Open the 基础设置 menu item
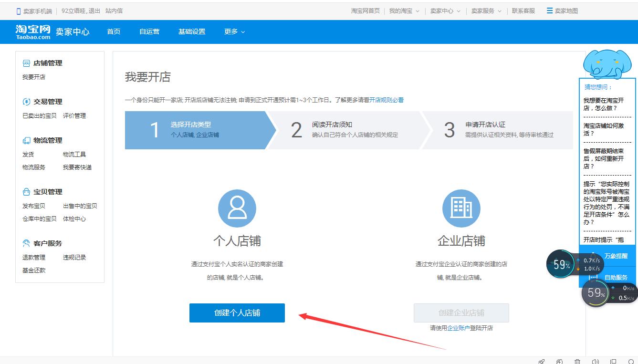 [x=192, y=31]
